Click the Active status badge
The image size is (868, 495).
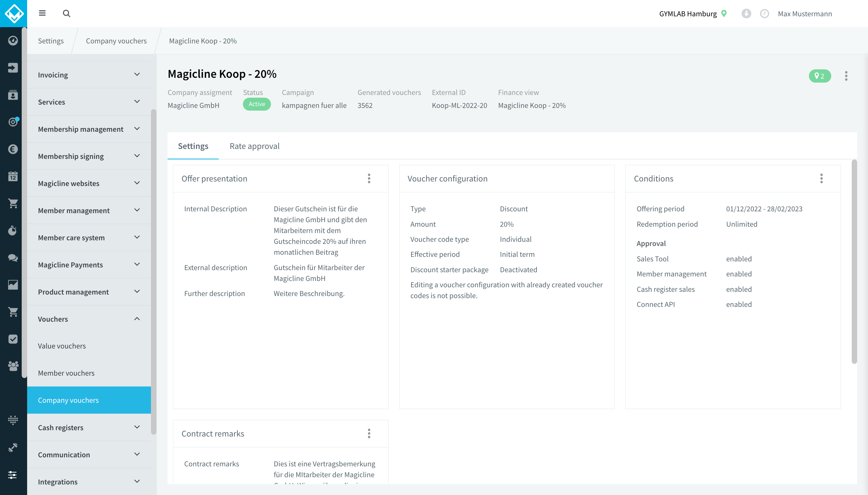point(256,104)
